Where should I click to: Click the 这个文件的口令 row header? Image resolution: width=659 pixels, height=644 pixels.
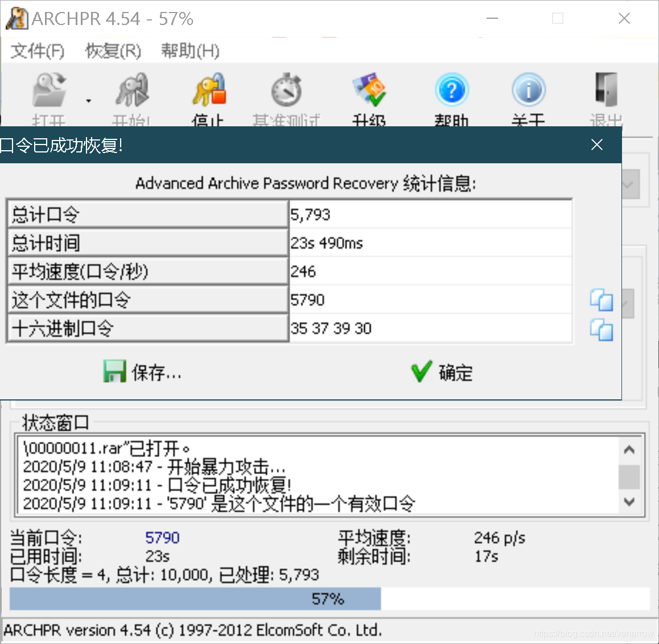pyautogui.click(x=148, y=300)
